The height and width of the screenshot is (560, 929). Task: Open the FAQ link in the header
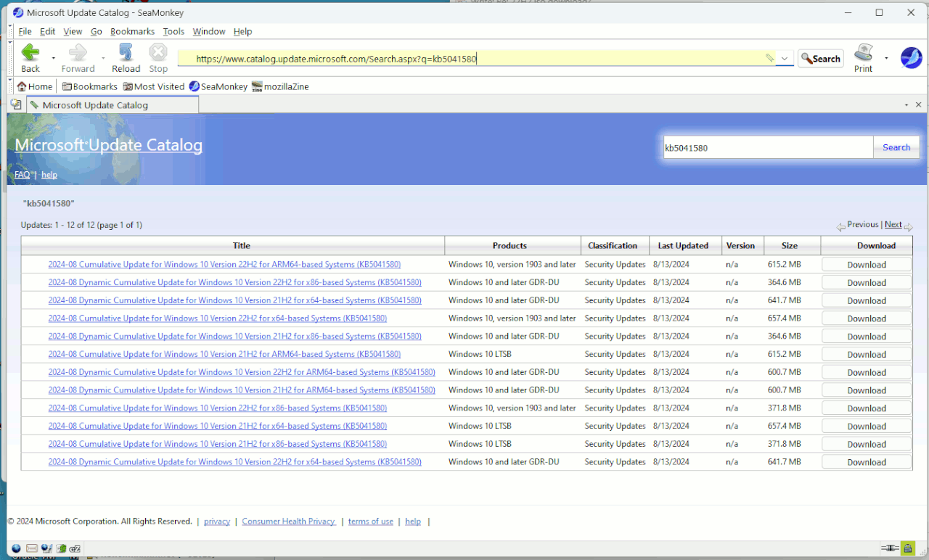[22, 175]
